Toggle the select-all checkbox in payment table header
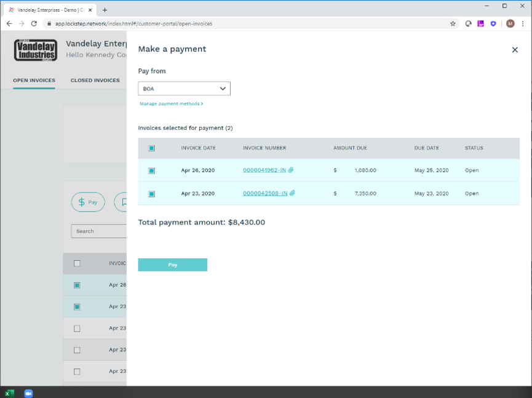 pyautogui.click(x=151, y=148)
